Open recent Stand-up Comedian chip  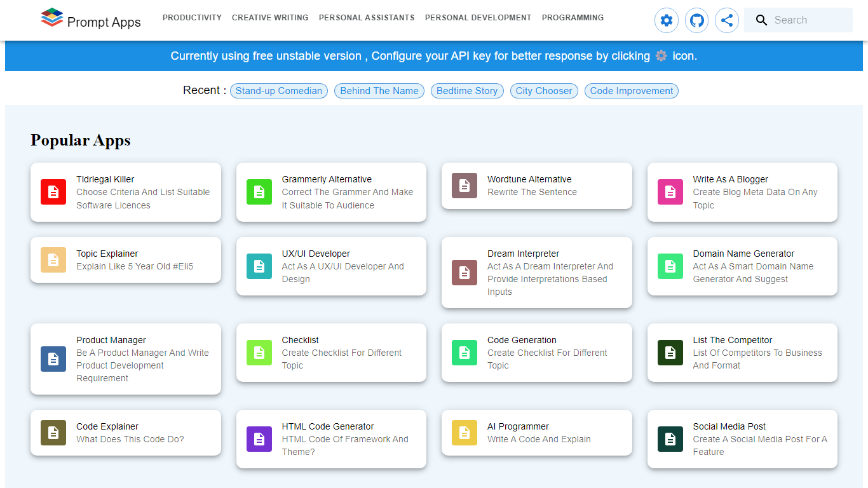click(x=279, y=91)
